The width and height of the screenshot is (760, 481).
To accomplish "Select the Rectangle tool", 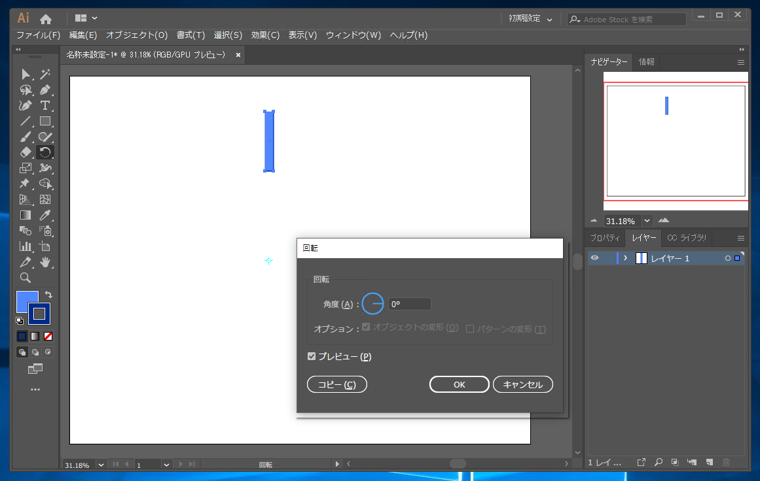I will coord(46,121).
